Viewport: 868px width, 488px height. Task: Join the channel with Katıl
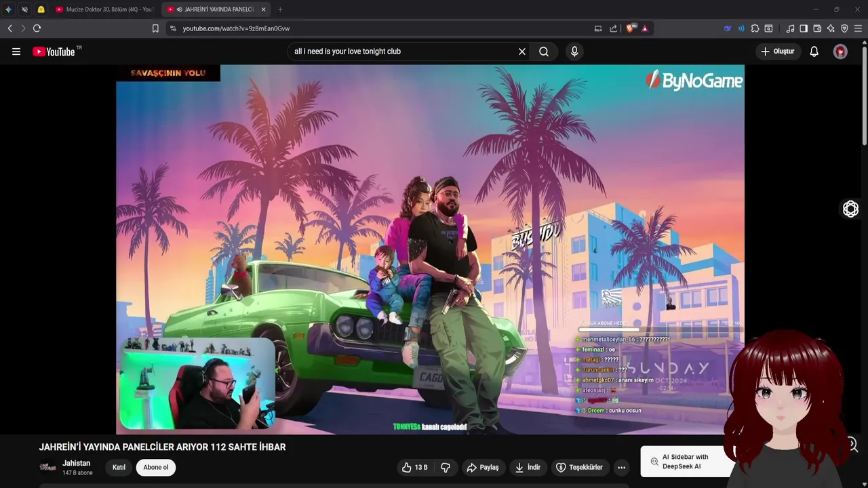[119, 467]
